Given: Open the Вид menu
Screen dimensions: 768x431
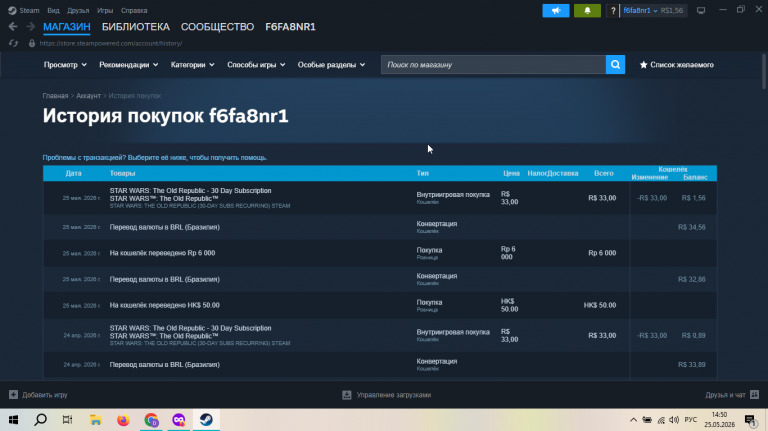Looking at the screenshot, I should click(53, 10).
